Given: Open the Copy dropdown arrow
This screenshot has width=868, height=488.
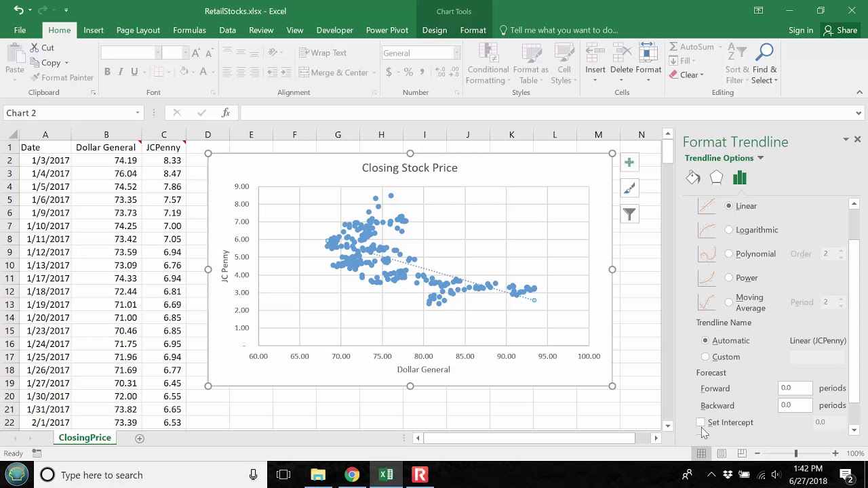Looking at the screenshot, I should 66,63.
